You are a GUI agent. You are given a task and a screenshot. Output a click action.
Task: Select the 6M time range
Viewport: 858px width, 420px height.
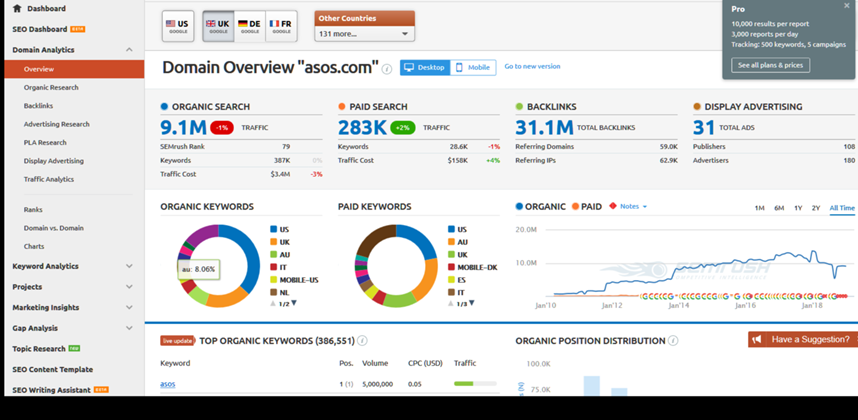pos(779,208)
